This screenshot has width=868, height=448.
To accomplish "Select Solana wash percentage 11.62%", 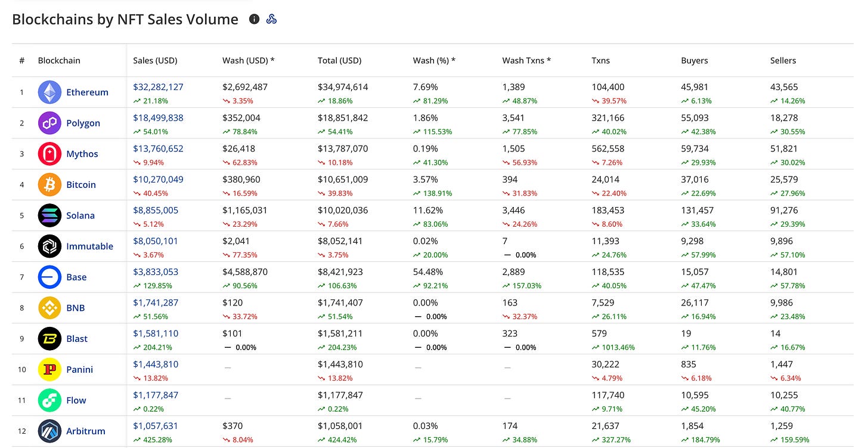I will tap(427, 211).
